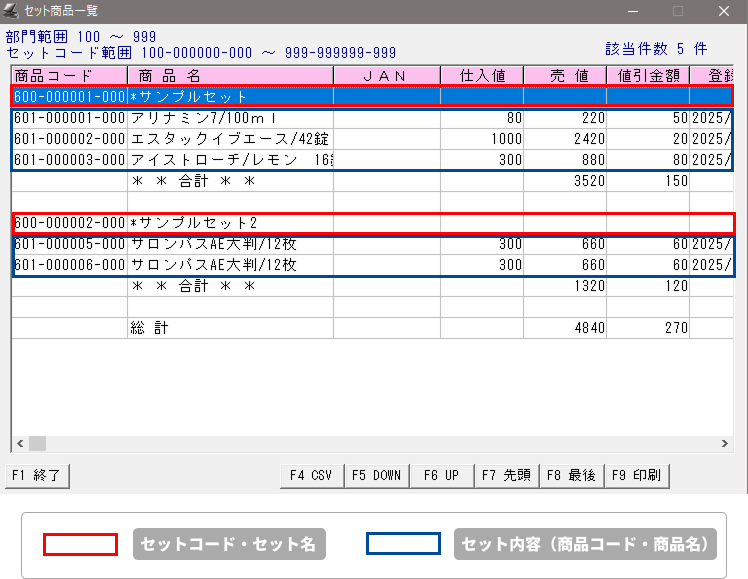
Task: Select the アリナミン7/100ml product row
Action: pos(230,118)
